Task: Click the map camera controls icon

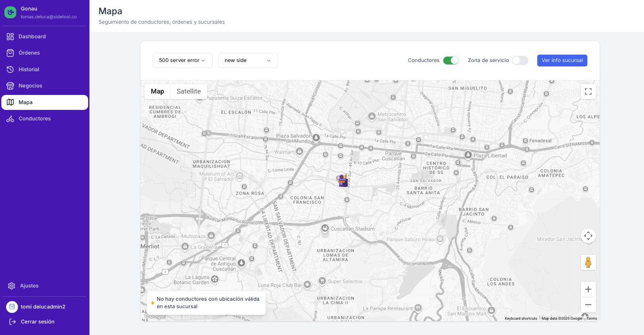Action: click(588, 236)
